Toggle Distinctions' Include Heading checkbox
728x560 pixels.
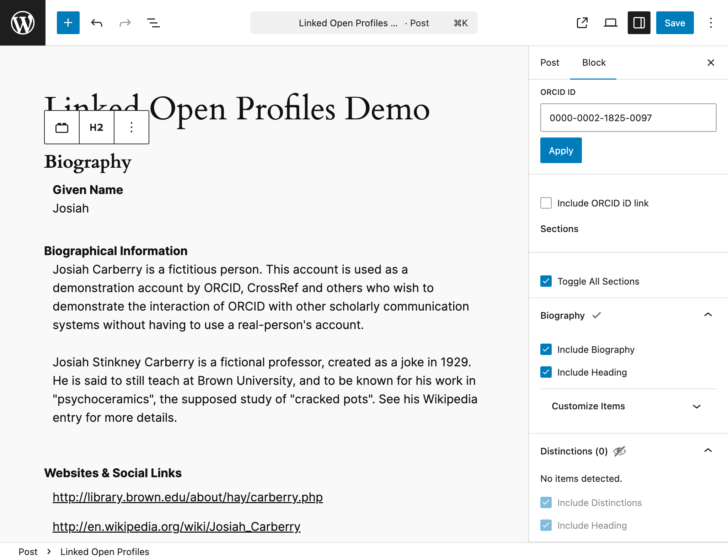(x=546, y=525)
